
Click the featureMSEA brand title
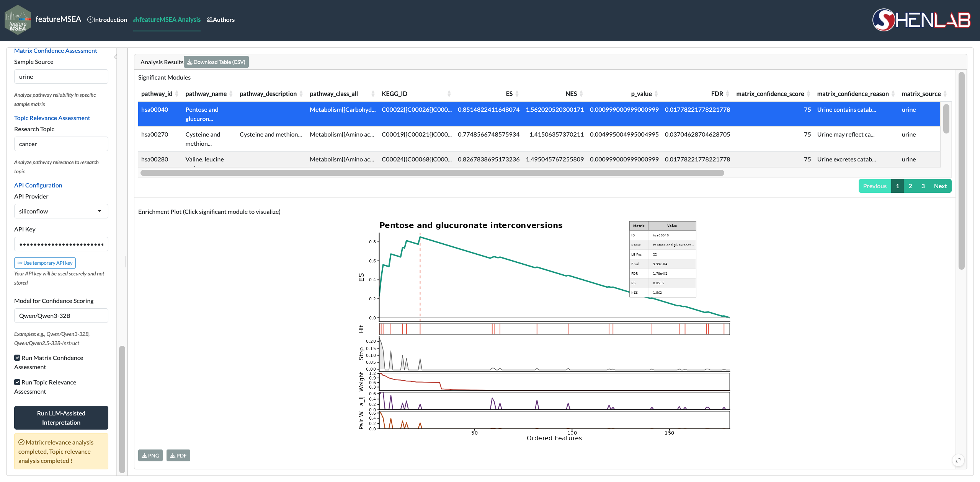coord(58,19)
